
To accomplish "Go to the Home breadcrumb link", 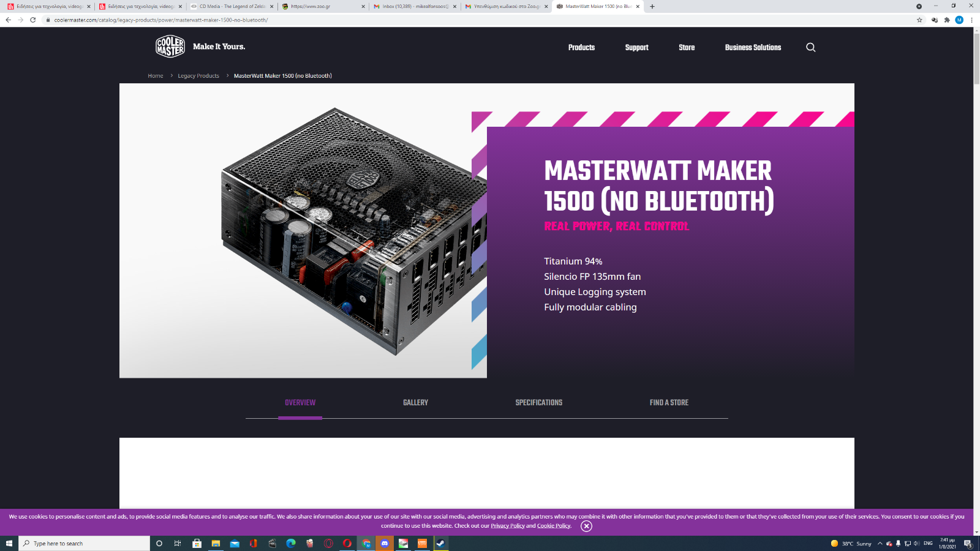I will 156,76.
